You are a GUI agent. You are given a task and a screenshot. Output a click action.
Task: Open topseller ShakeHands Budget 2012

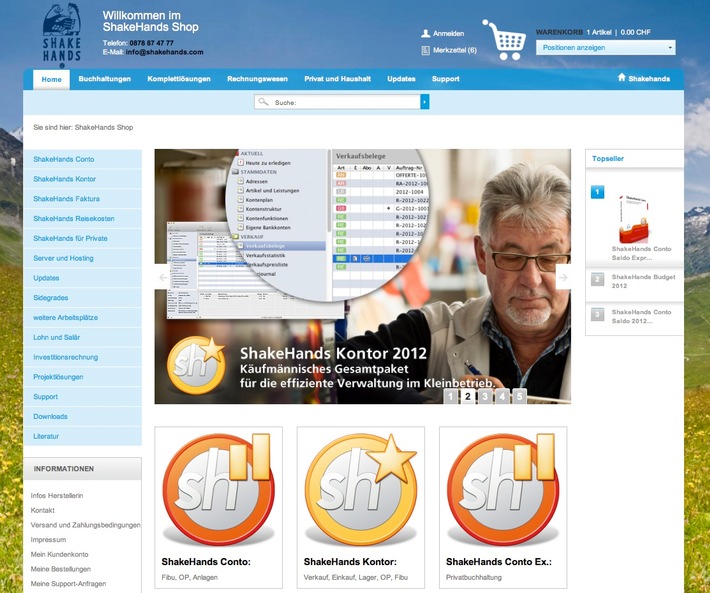[643, 281]
